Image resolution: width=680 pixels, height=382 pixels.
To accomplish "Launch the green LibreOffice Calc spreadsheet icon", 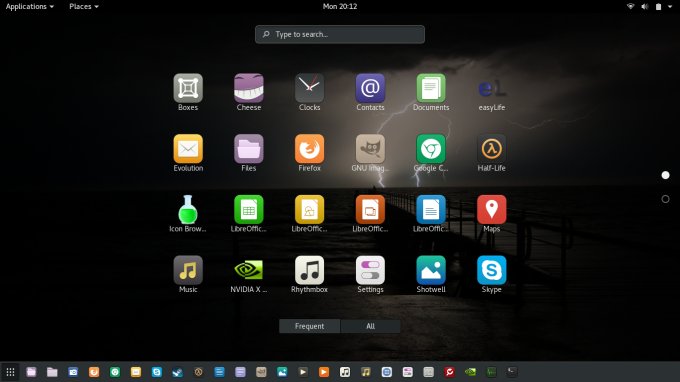I will coord(248,210).
